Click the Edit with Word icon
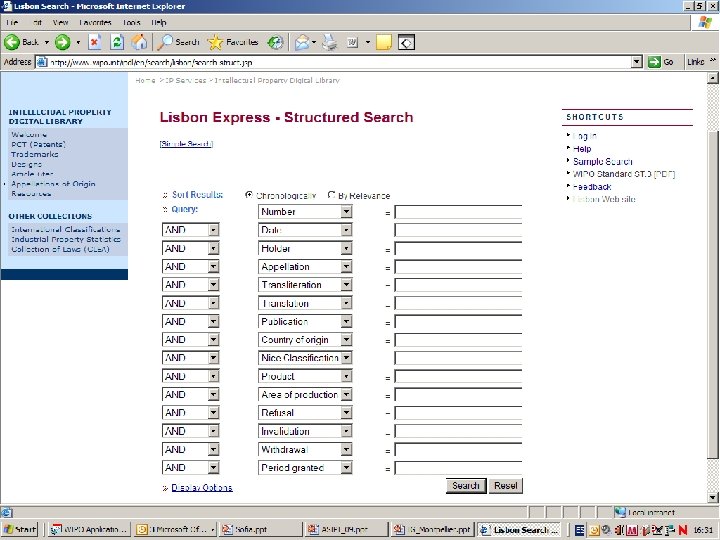Screen dimensions: 720x540 352,42
